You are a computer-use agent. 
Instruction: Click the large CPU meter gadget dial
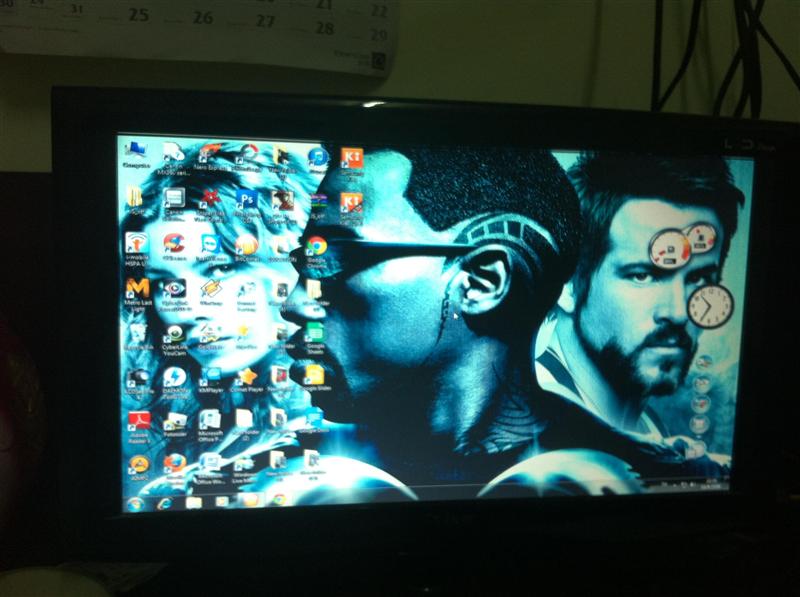(669, 248)
